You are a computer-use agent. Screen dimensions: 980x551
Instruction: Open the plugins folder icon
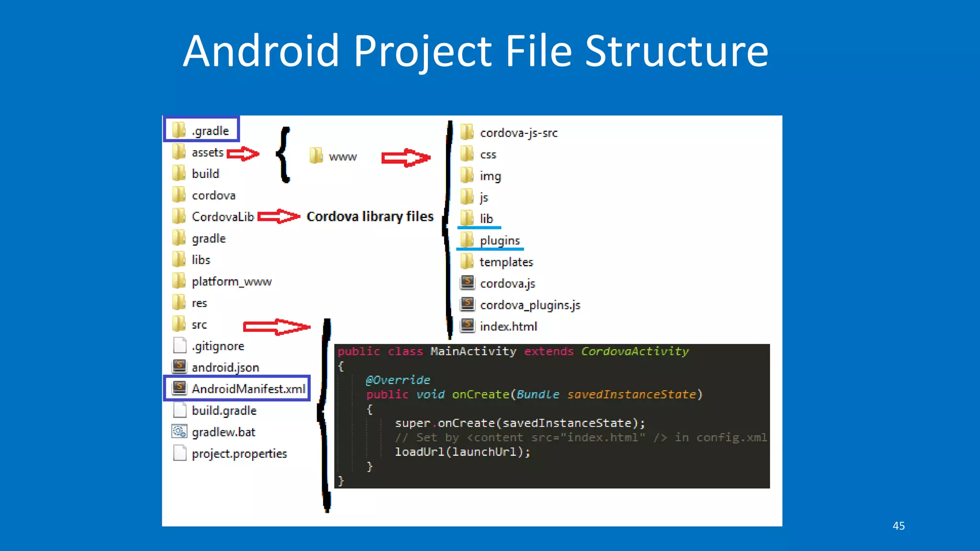click(467, 240)
